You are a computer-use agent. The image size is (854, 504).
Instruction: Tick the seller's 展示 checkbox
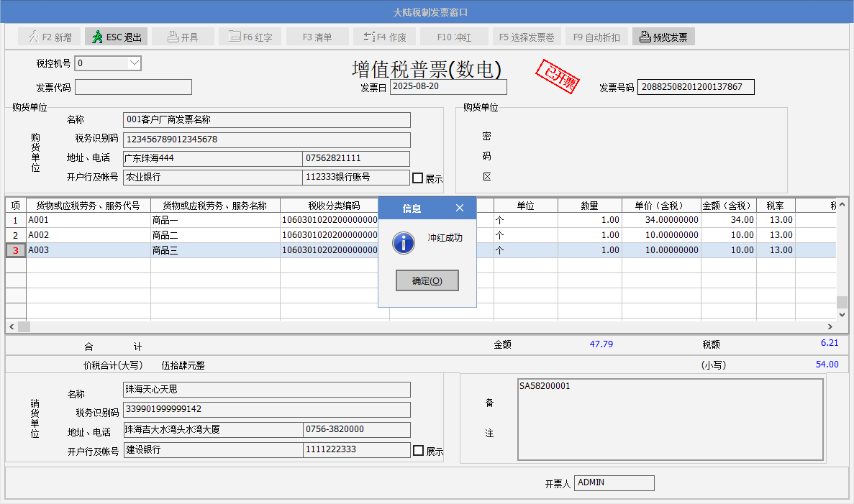[x=418, y=450]
